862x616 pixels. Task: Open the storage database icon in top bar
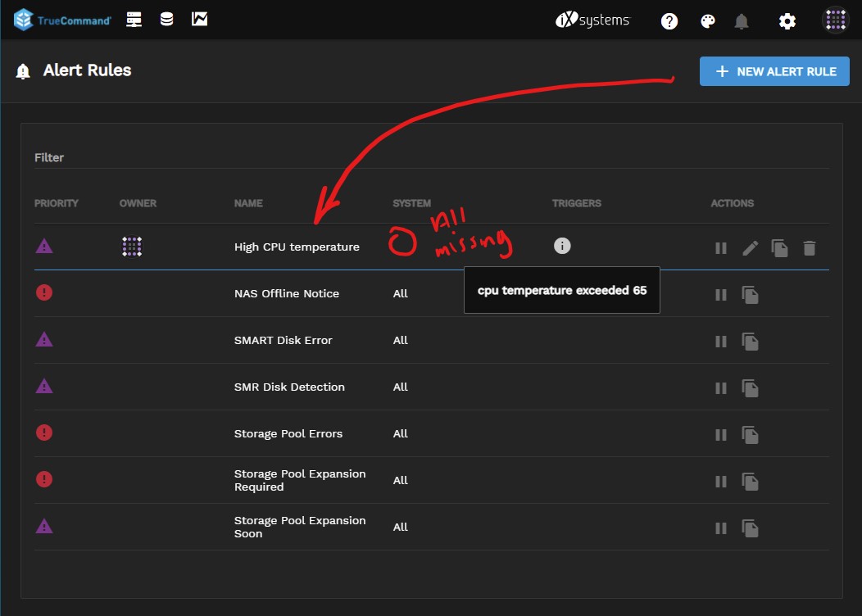click(x=166, y=19)
